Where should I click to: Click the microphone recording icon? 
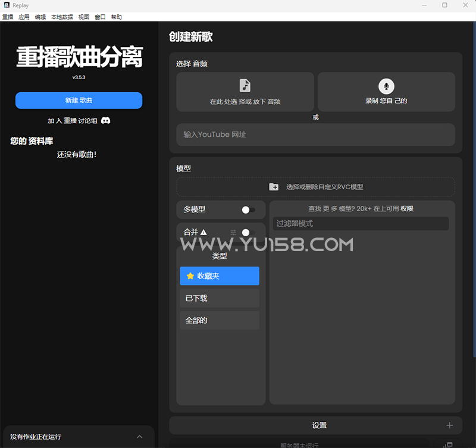tap(386, 87)
